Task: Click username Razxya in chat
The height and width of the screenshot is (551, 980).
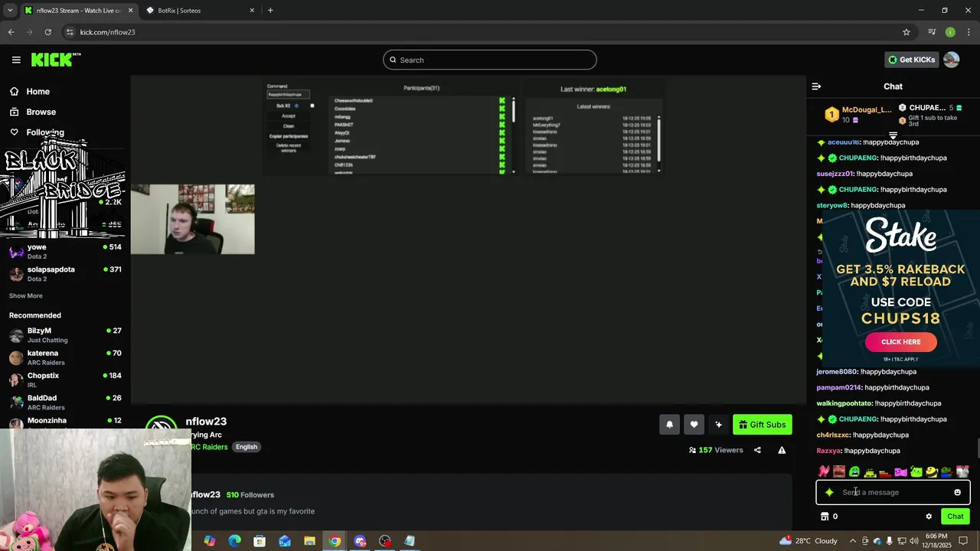Action: 828,451
